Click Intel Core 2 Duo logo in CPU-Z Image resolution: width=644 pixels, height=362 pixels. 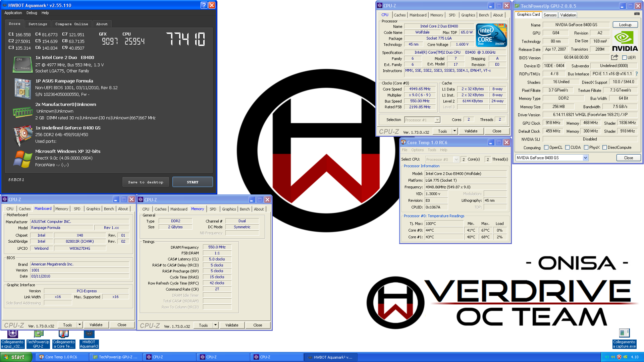coord(491,35)
